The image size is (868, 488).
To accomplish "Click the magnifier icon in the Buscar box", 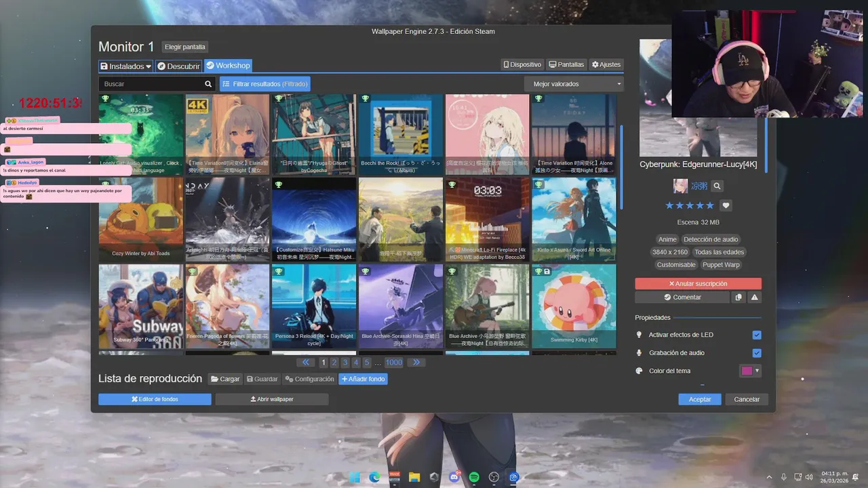I will [208, 84].
